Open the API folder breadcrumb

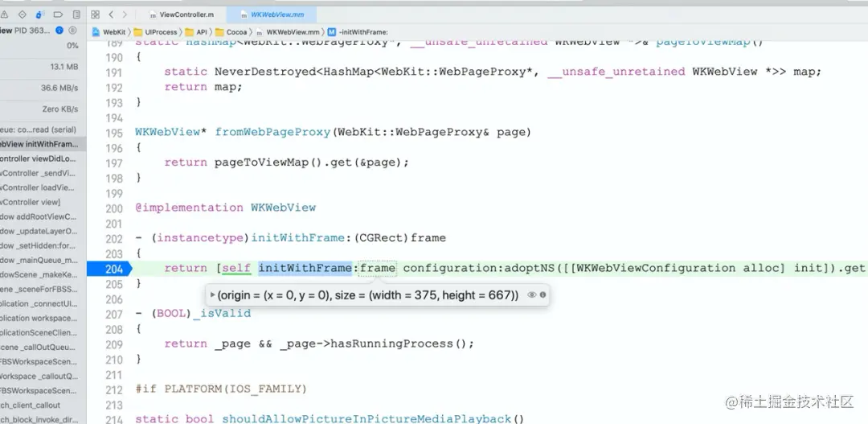coord(196,32)
